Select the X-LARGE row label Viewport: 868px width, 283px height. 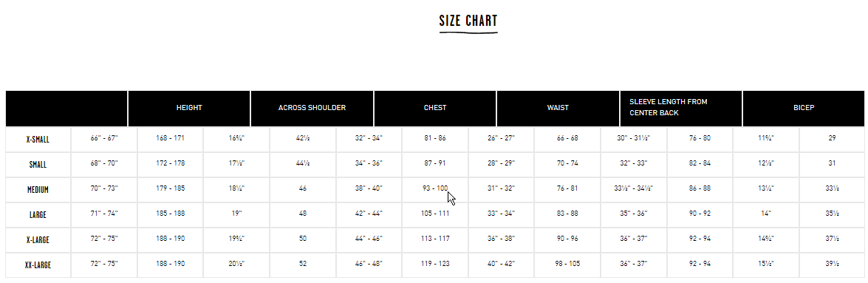coord(38,240)
